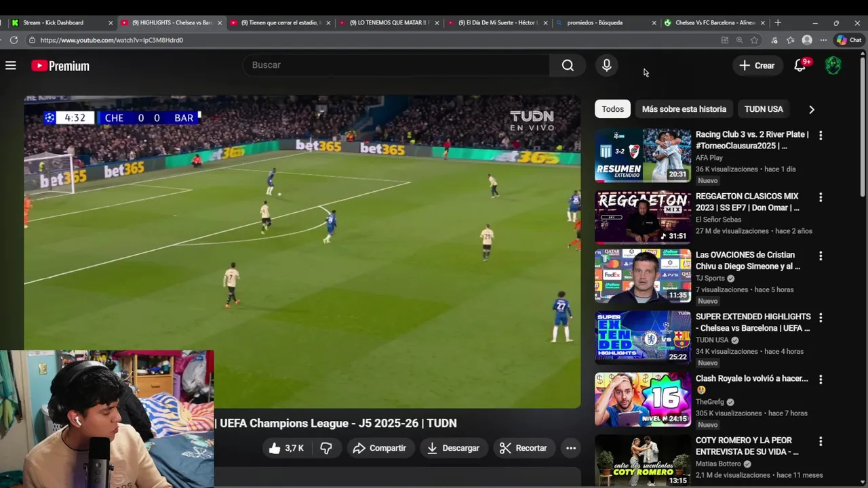Screen dimensions: 868x488
Task: Open Clash Royale lo volvió a hacer title
Action: tap(752, 384)
